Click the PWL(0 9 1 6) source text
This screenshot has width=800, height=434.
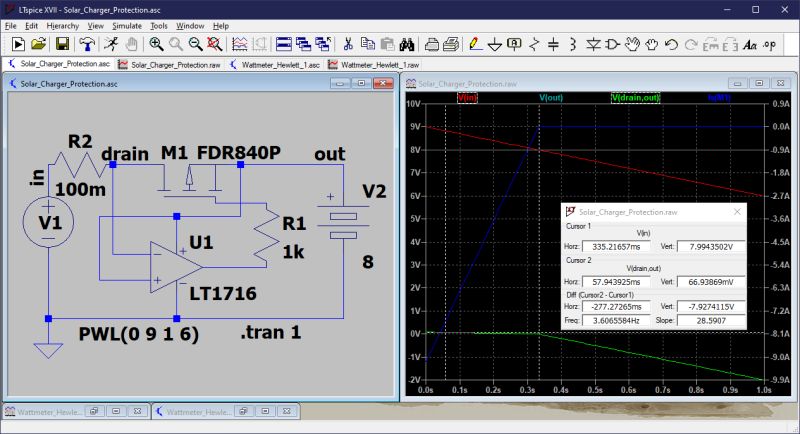[138, 334]
